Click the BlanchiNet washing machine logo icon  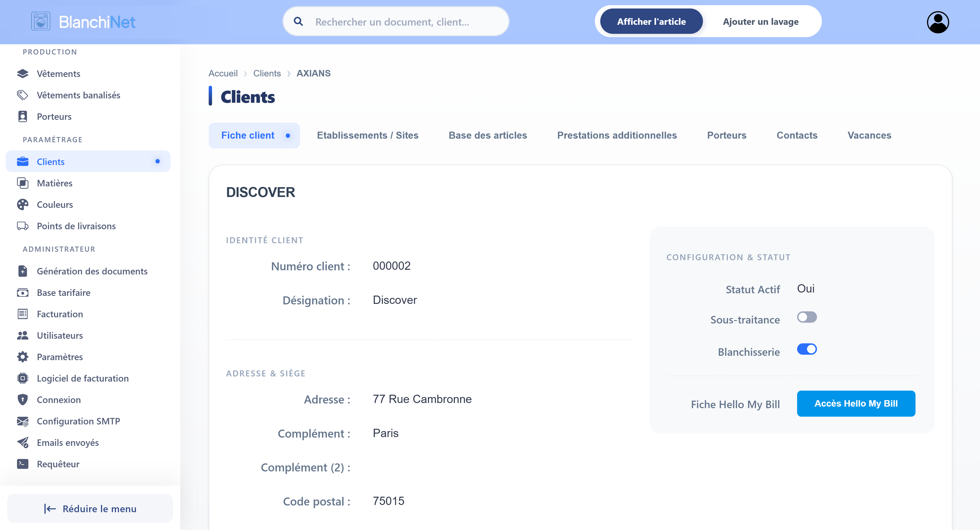(41, 22)
